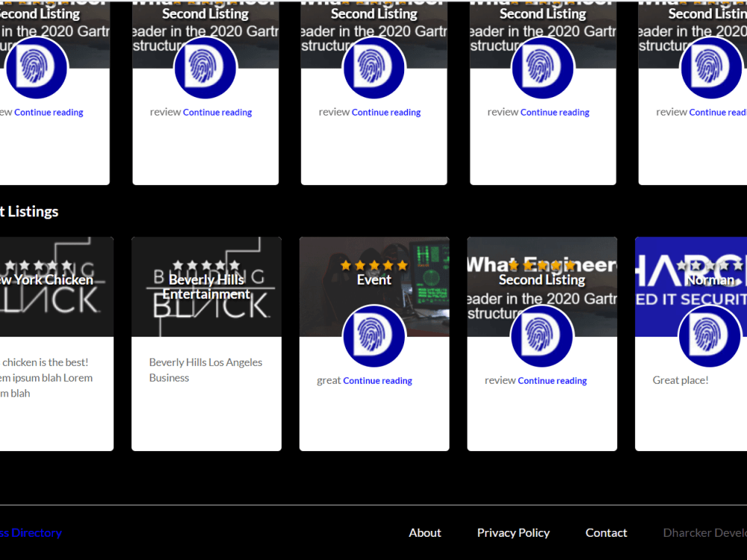The width and height of the screenshot is (747, 560).
Task: Follow Continue reading on the bottom-row Second Listing card
Action: click(552, 381)
